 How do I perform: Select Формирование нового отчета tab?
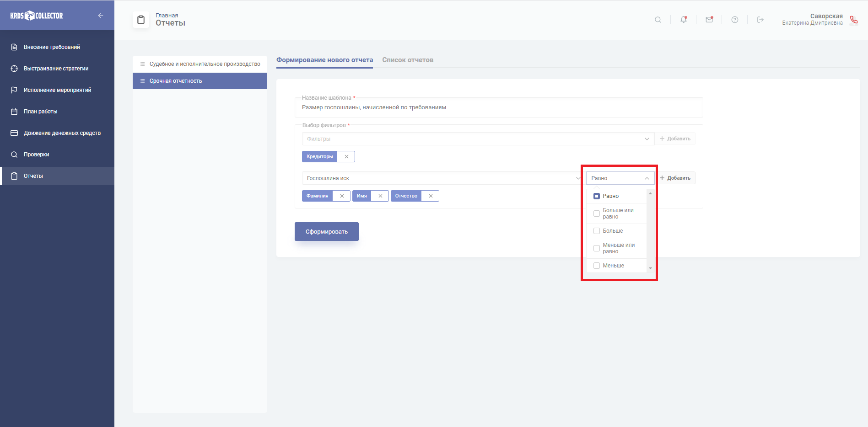coord(324,60)
